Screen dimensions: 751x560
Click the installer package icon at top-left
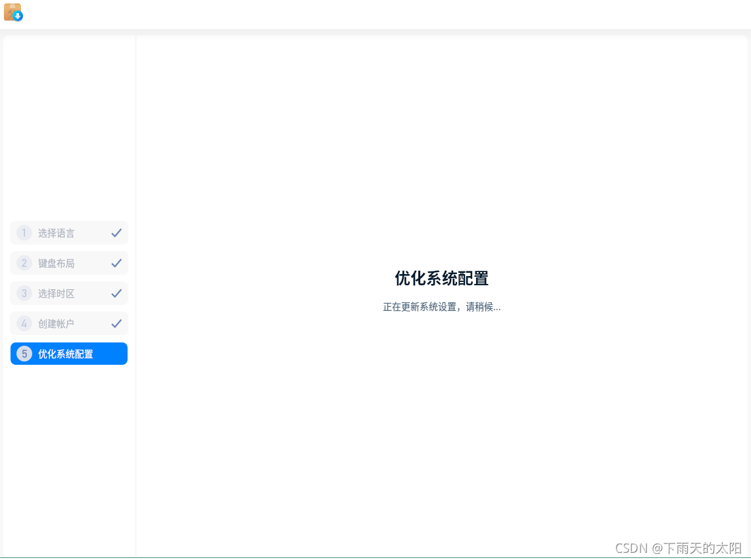point(13,12)
